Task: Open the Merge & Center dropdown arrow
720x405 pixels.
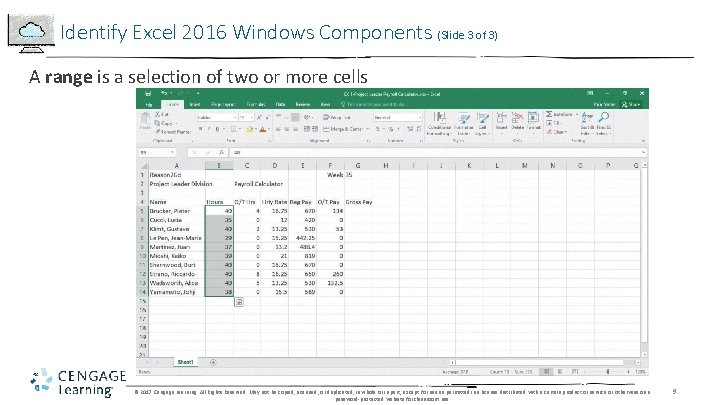Action: pos(367,129)
